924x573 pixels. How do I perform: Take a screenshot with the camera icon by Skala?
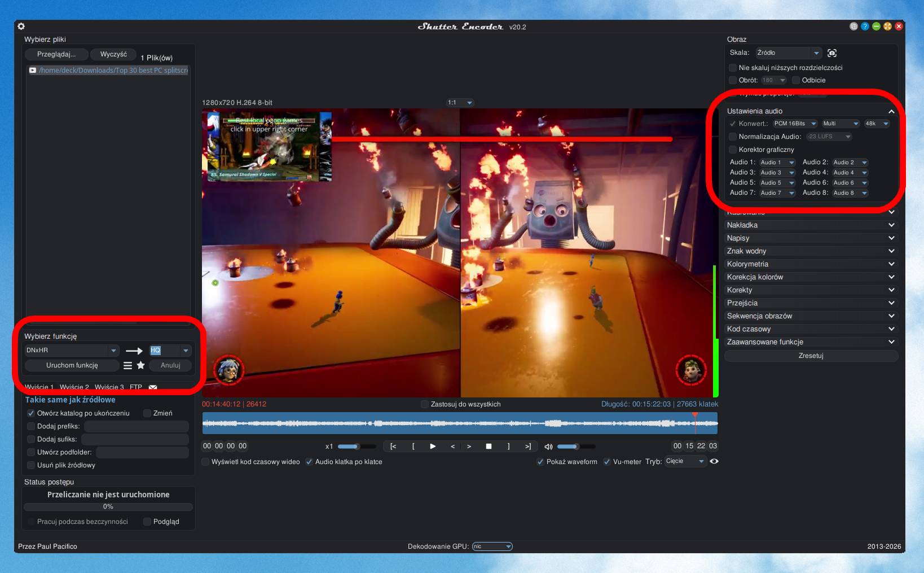coord(832,53)
